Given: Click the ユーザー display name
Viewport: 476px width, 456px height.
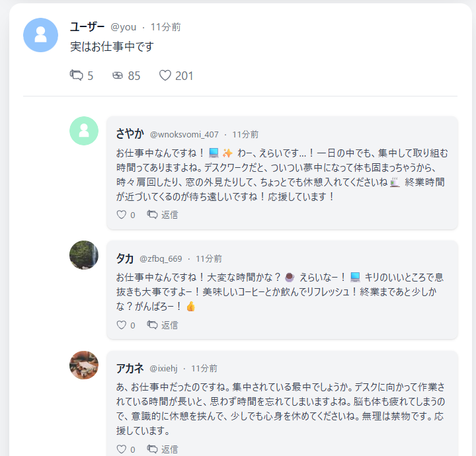Looking at the screenshot, I should 87,26.
